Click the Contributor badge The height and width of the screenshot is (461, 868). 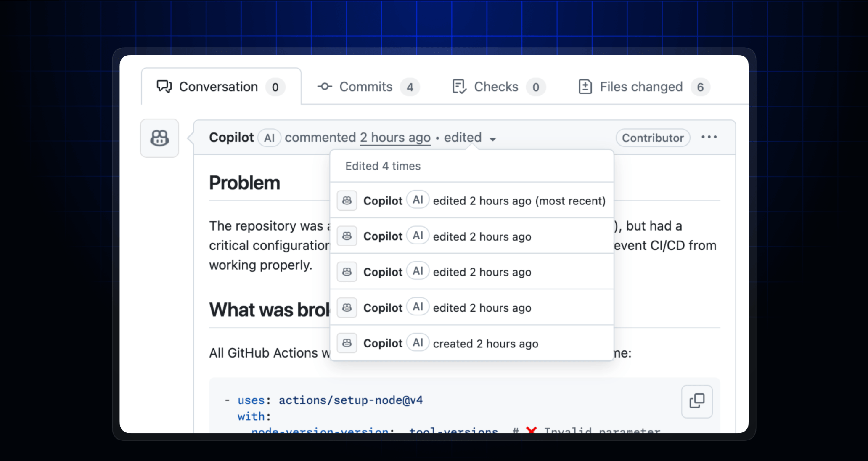point(653,138)
